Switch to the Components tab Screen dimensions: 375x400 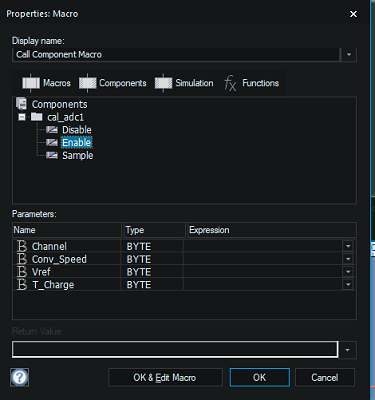point(113,83)
